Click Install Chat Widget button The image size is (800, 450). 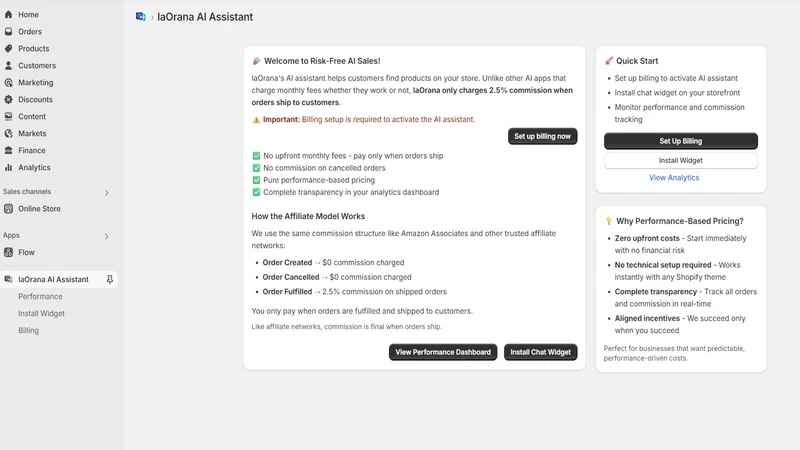(x=541, y=352)
